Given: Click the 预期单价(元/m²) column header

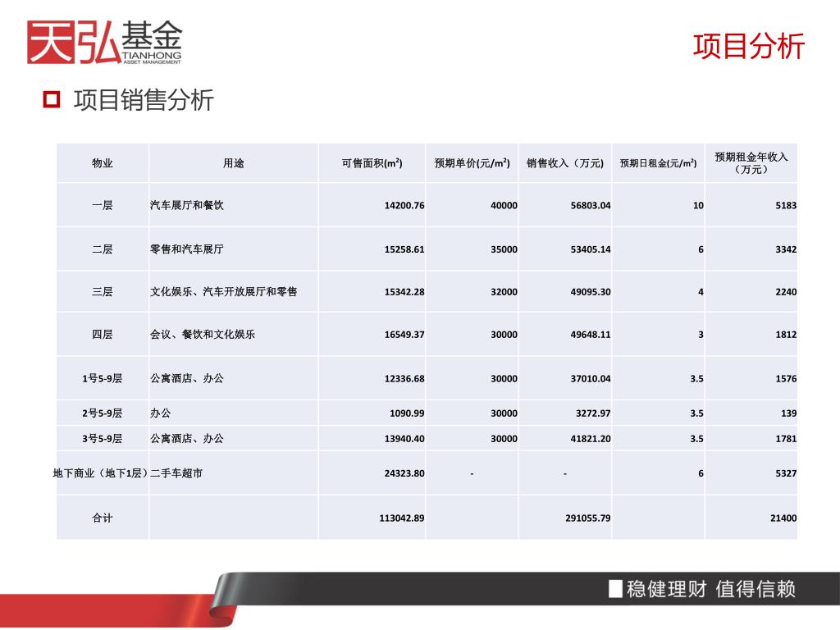Looking at the screenshot, I should [x=472, y=163].
